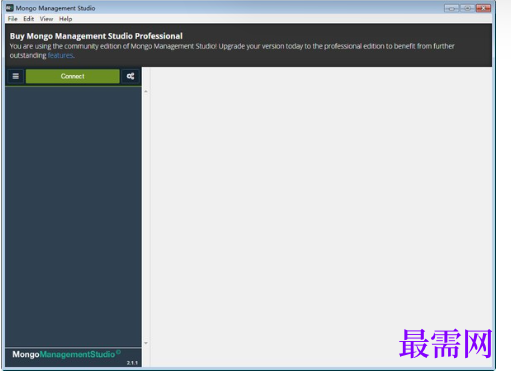This screenshot has width=511, height=375.
Task: Maximize the Mongo Management Studio window
Action: [x=468, y=8]
